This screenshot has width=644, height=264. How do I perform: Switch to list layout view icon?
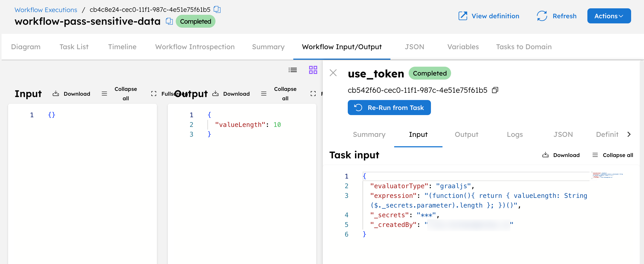[293, 70]
